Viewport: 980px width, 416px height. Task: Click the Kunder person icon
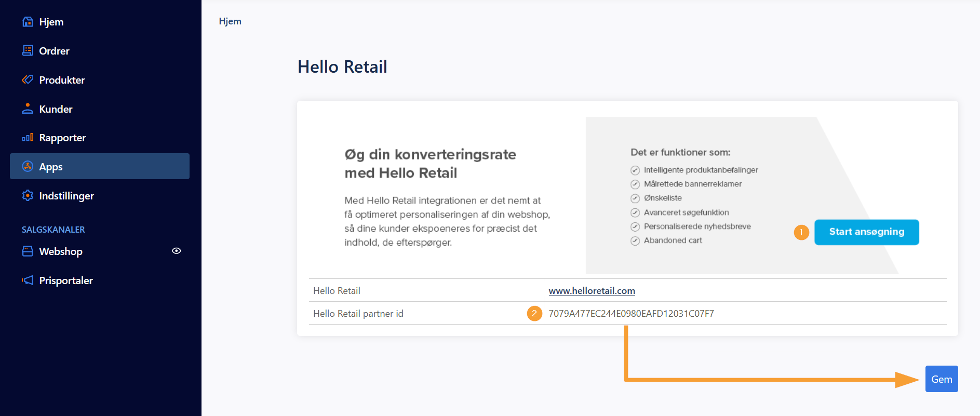28,109
